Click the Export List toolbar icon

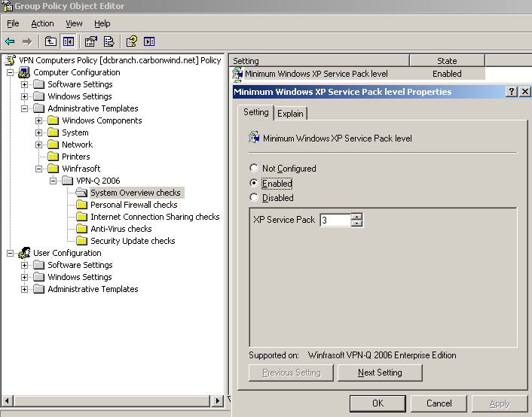109,41
